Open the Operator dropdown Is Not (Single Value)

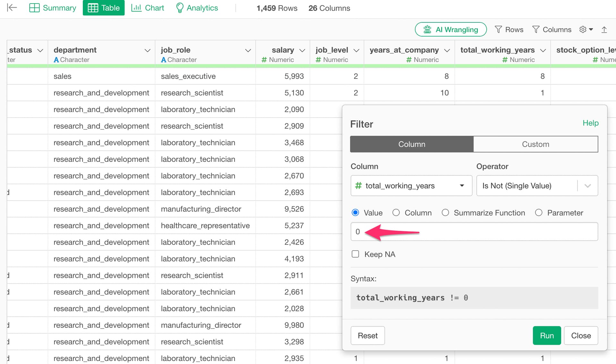(537, 186)
